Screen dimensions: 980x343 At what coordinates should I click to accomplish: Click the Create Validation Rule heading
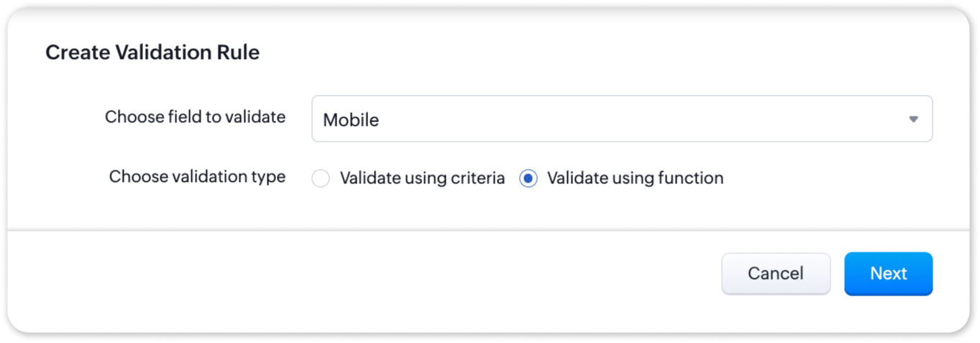coord(152,52)
